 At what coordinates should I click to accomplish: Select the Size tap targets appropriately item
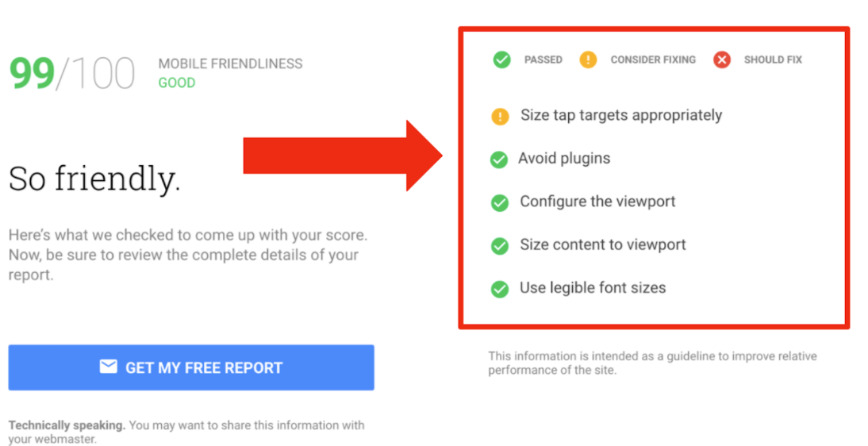(x=620, y=116)
